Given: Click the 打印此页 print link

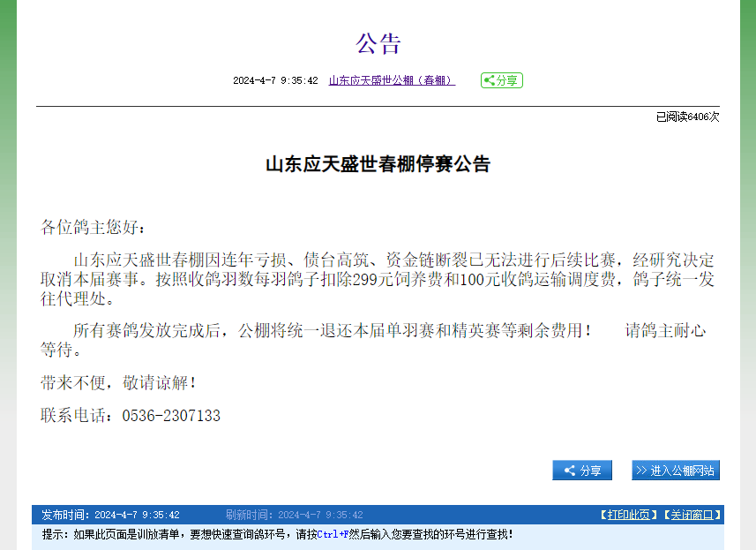Looking at the screenshot, I should point(628,515).
